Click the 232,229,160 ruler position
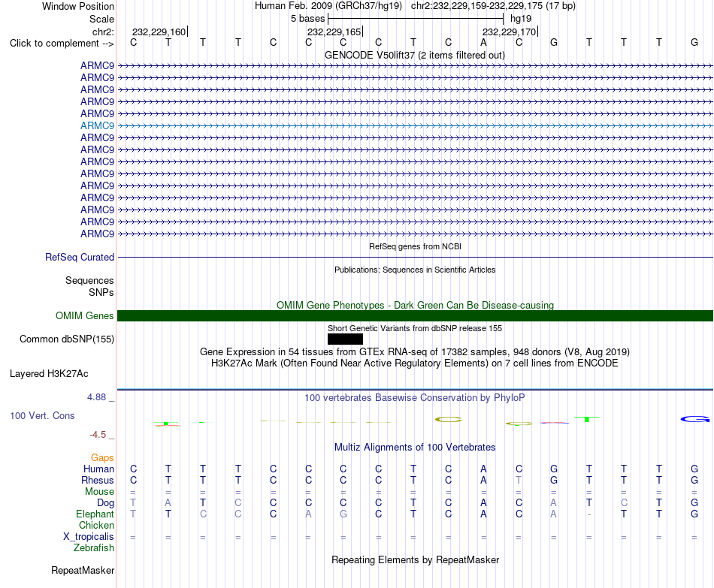Viewport: 714px width, 588px height. (159, 32)
